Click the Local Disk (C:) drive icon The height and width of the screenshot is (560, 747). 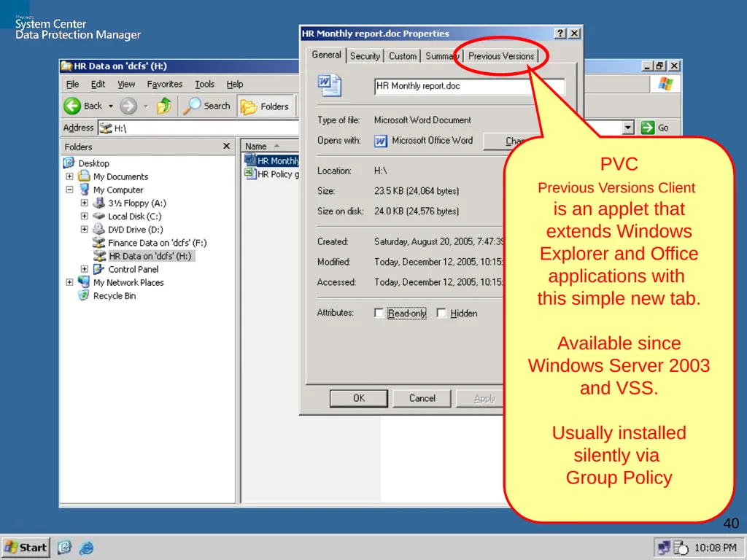pyautogui.click(x=98, y=216)
